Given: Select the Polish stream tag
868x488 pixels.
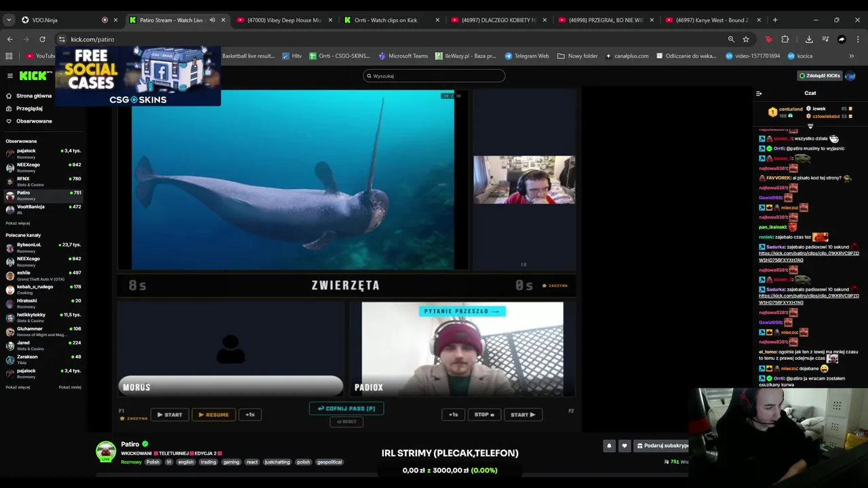Looking at the screenshot, I should coord(153,462).
